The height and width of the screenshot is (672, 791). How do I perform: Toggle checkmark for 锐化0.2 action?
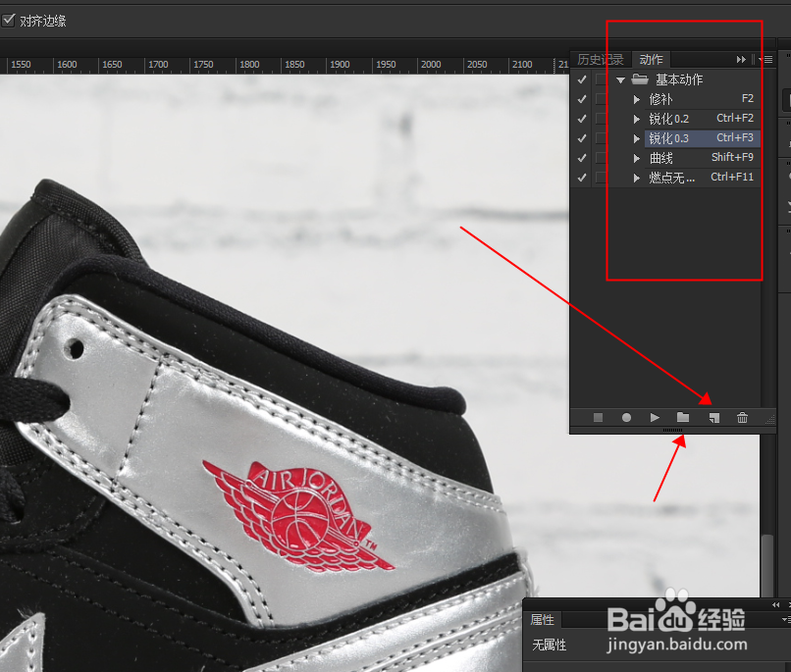coord(582,119)
